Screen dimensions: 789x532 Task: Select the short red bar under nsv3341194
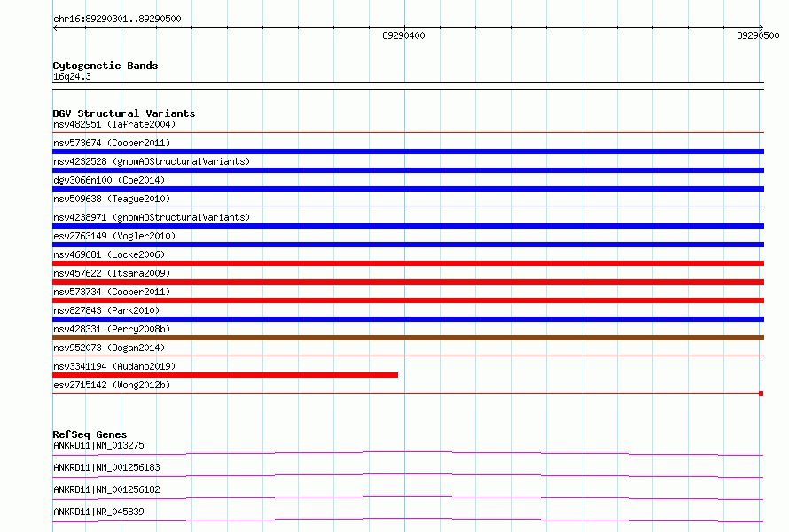coord(225,375)
